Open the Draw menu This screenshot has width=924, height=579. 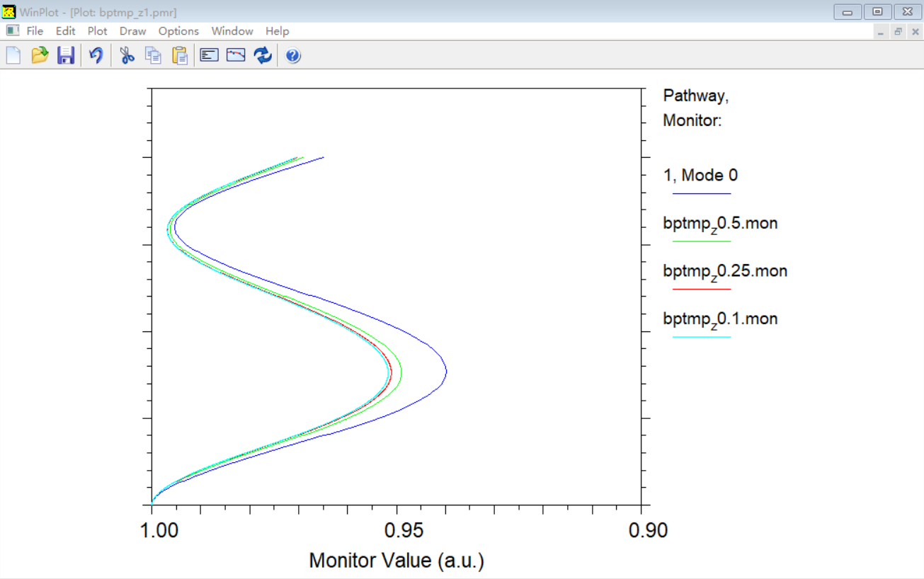click(x=133, y=31)
